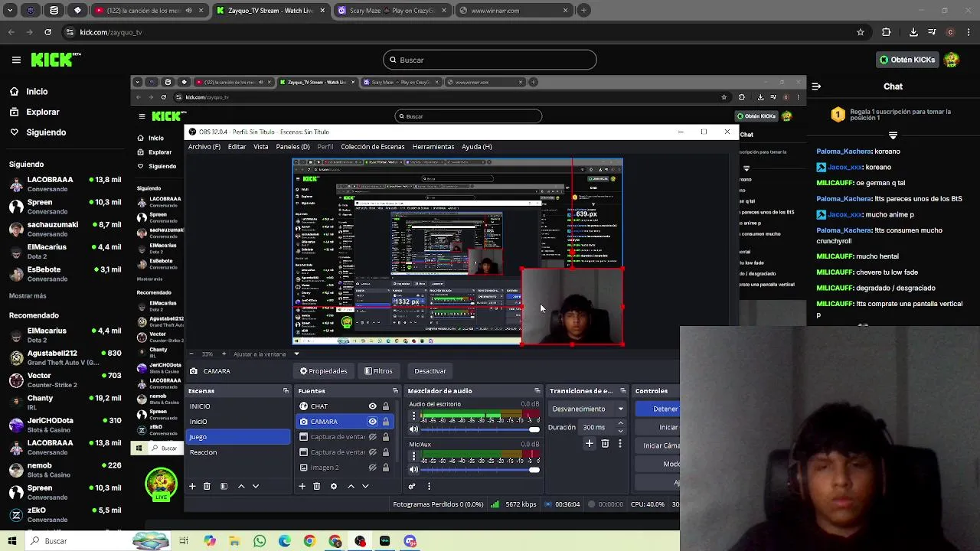Expand list with Mostrar más under Siguiendo

(28, 296)
